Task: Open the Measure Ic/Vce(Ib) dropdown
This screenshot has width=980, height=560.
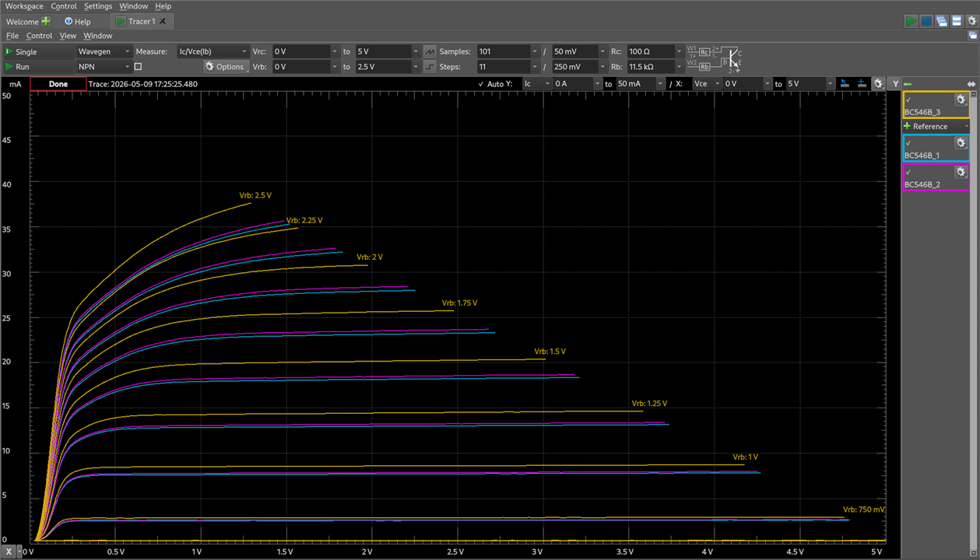Action: click(x=213, y=51)
